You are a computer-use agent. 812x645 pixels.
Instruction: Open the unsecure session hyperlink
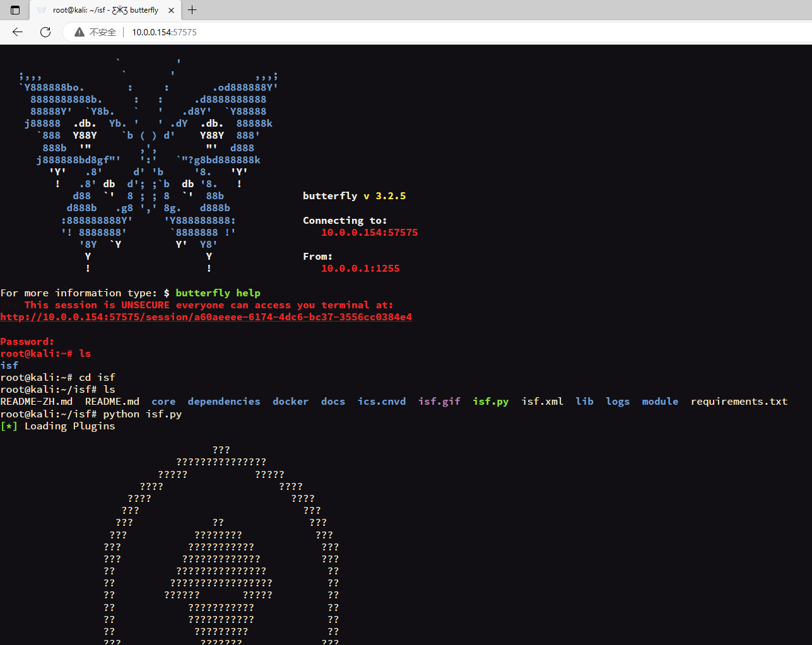pyautogui.click(x=206, y=317)
